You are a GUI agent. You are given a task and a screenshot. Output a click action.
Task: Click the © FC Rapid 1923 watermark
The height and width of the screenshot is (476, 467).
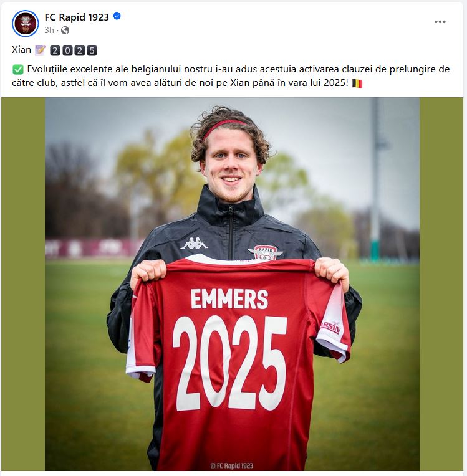pos(232,465)
